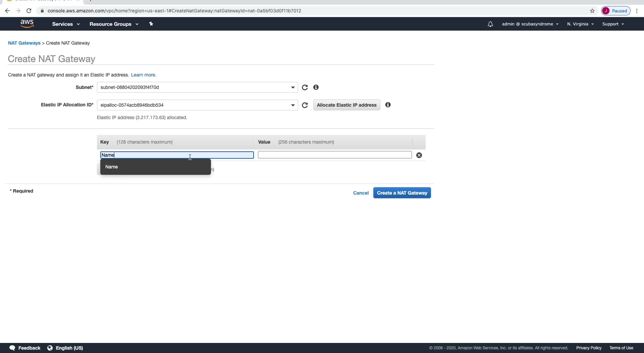Remove the tag row with X icon
Viewport: 644px width, 353px height.
[419, 155]
